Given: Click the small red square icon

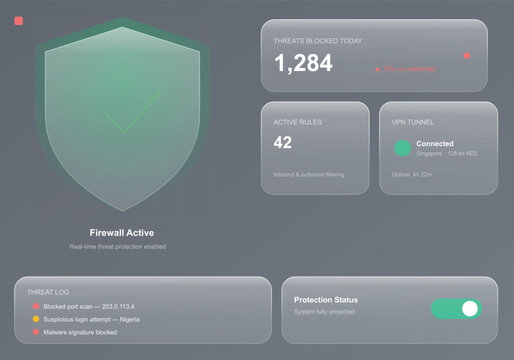Looking at the screenshot, I should (19, 21).
